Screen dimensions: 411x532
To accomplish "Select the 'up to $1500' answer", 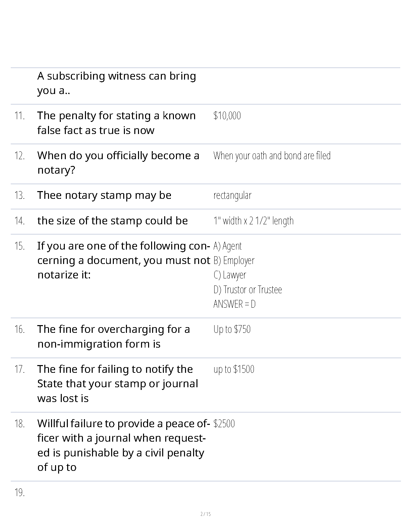I will click(234, 369).
